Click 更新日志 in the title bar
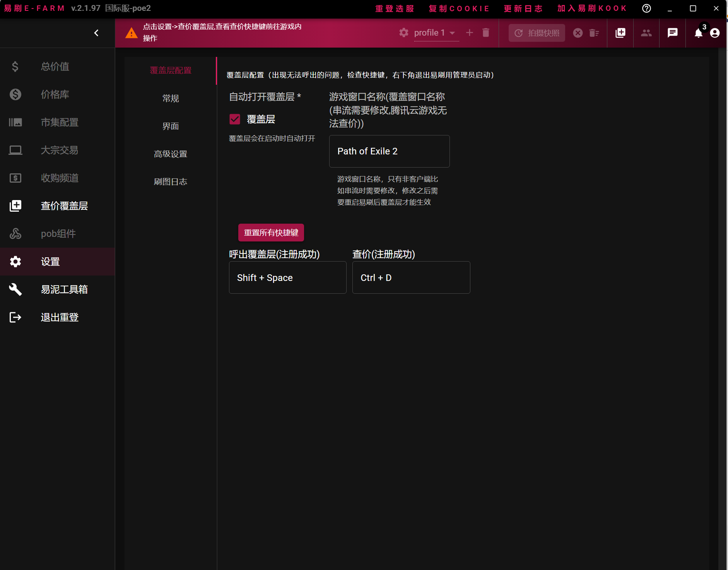 [523, 9]
